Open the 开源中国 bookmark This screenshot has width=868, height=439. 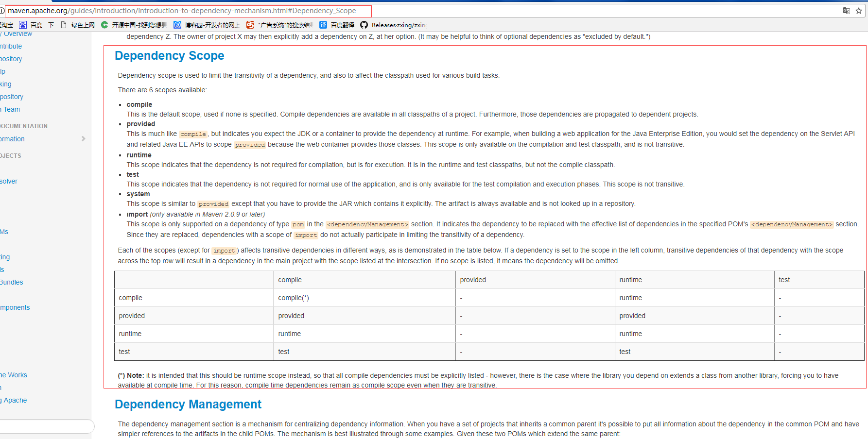click(134, 25)
